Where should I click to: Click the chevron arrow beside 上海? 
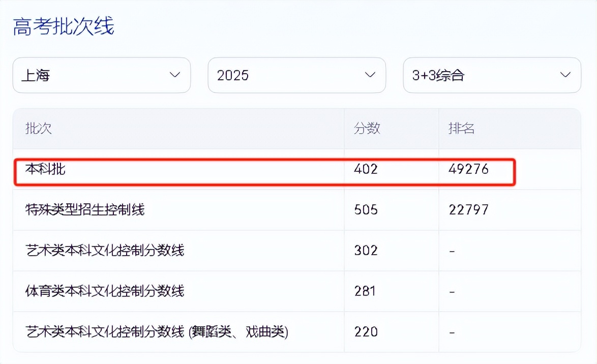(x=174, y=75)
